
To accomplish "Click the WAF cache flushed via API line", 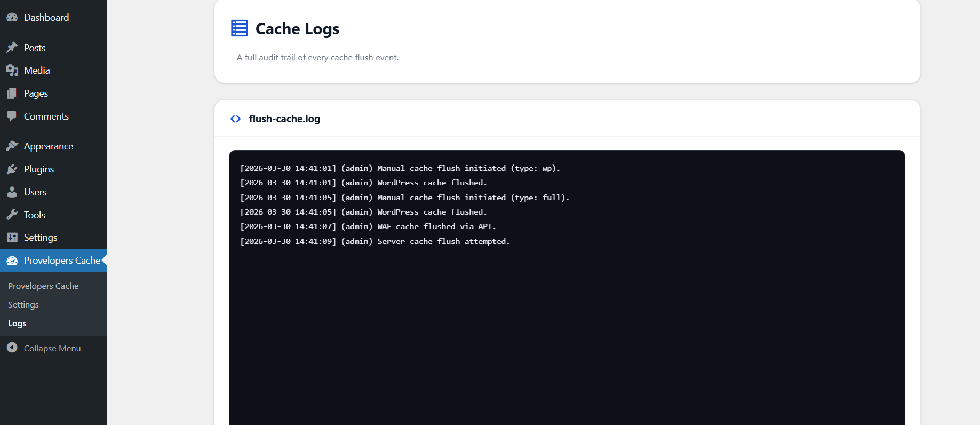I will [x=368, y=226].
